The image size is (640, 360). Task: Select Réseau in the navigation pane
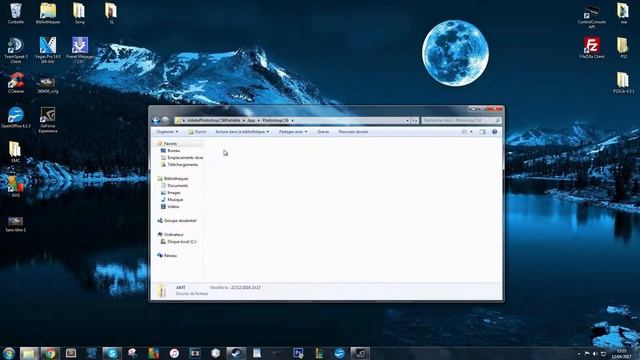(x=167, y=256)
